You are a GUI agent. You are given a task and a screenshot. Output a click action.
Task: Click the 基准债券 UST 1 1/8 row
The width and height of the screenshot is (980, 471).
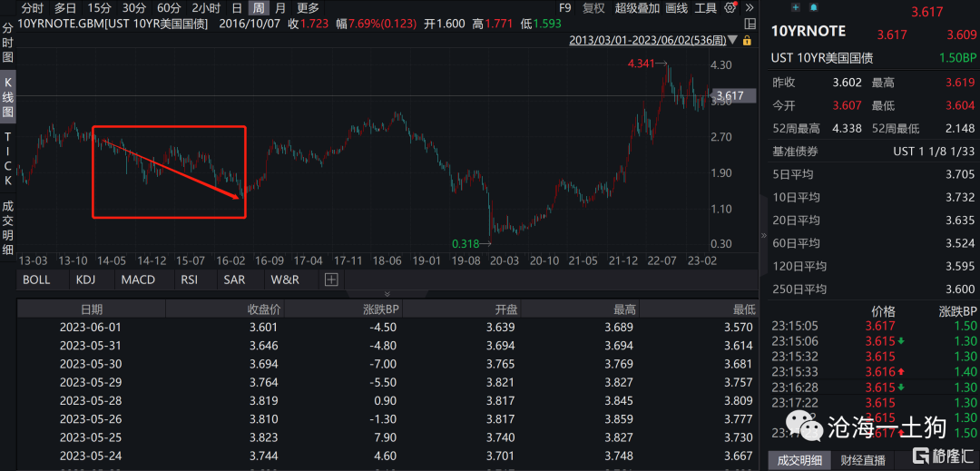click(x=873, y=152)
